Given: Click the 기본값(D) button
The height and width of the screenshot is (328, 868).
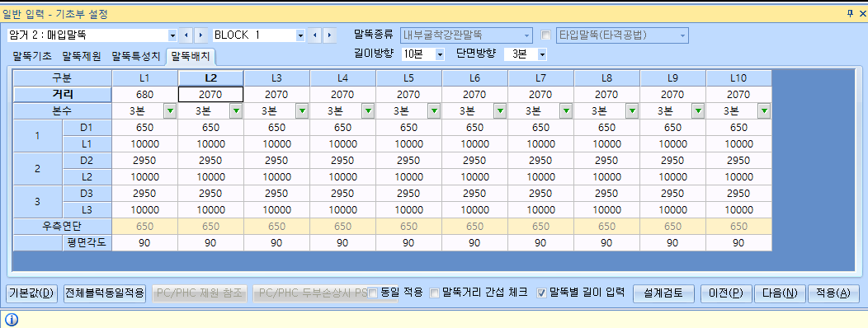Looking at the screenshot, I should tap(31, 293).
